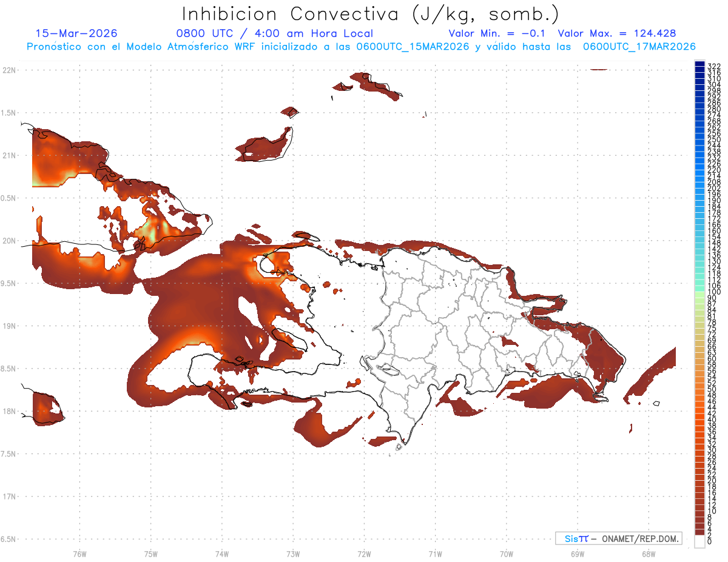728x562 pixels.
Task: Click the '74W' longitude label
Action: (x=222, y=553)
